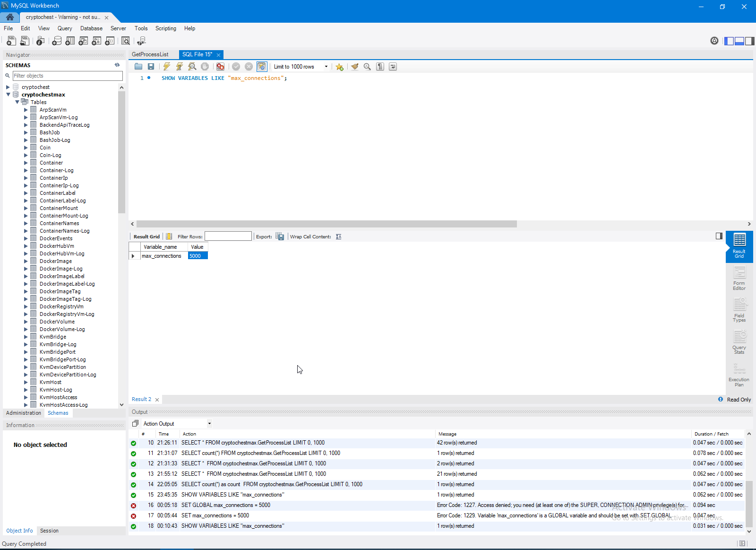Create a new schema icon

click(x=57, y=41)
